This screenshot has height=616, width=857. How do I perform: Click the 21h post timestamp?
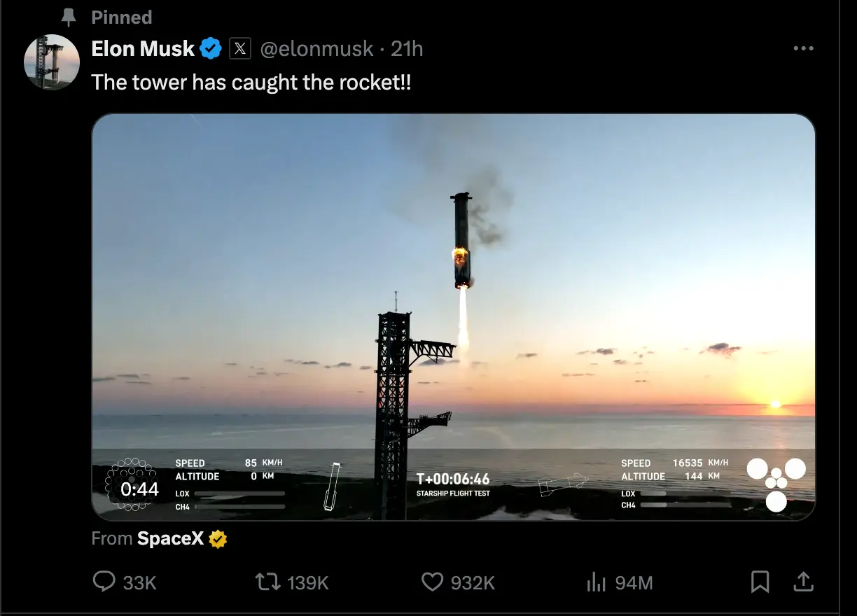[x=407, y=49]
